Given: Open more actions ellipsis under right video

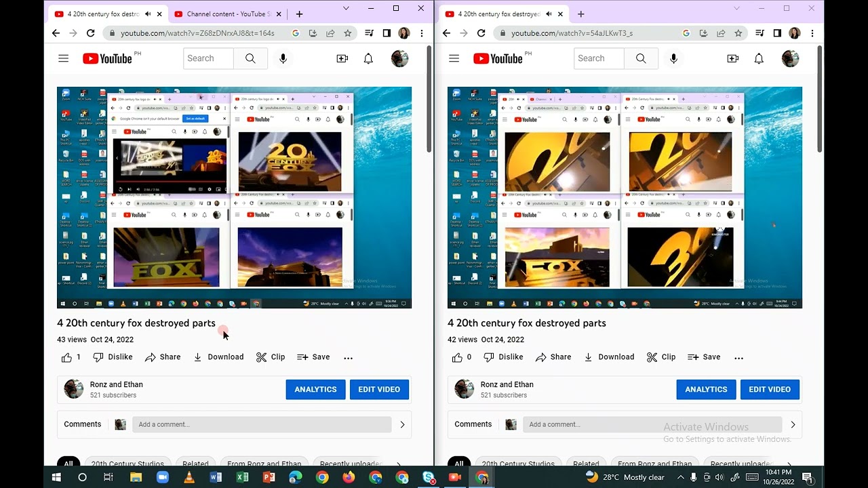Looking at the screenshot, I should pyautogui.click(x=738, y=357).
